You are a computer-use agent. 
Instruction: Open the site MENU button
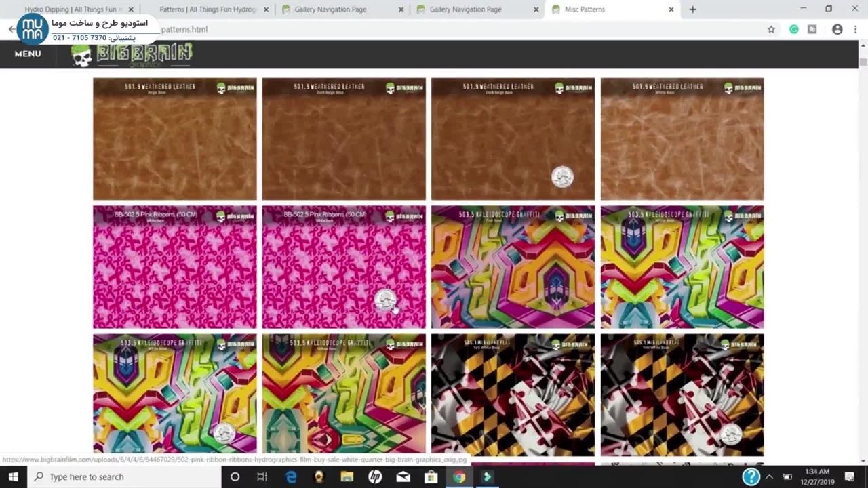coord(28,54)
